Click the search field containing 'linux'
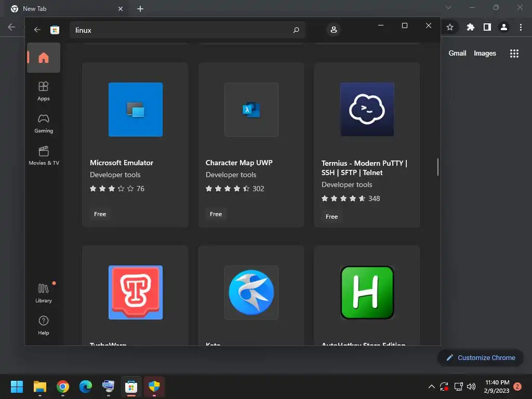The image size is (532, 399). tap(187, 30)
